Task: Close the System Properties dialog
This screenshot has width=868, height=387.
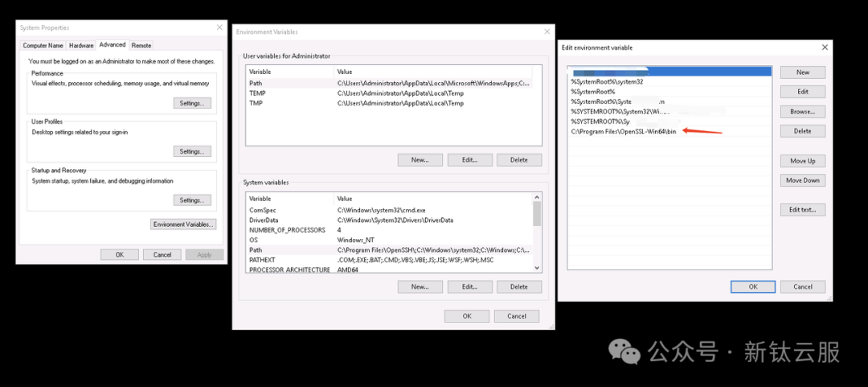Action: click(x=219, y=27)
